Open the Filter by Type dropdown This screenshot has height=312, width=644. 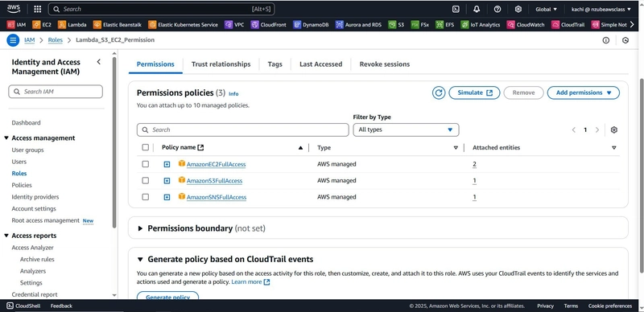406,129
